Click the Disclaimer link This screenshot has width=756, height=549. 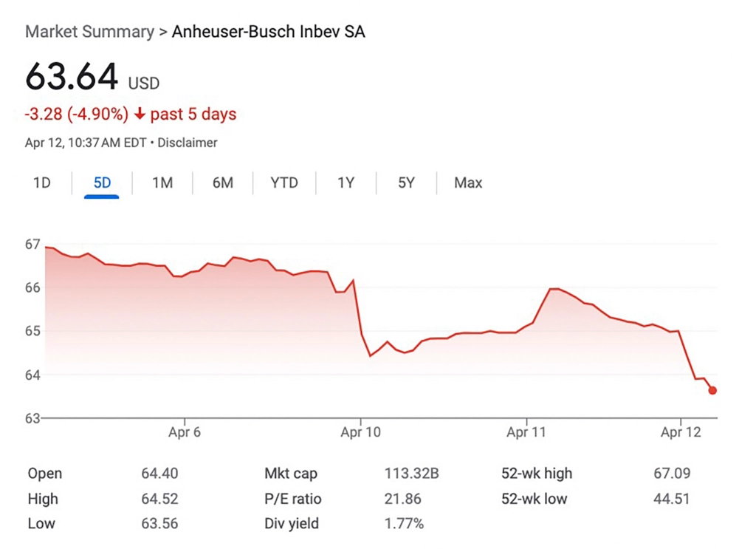[188, 143]
